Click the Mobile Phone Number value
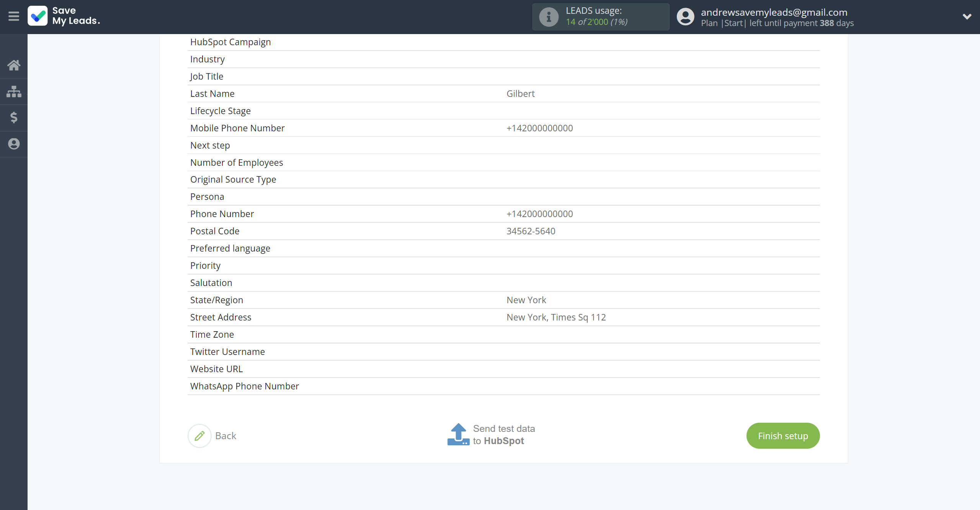 coord(539,128)
